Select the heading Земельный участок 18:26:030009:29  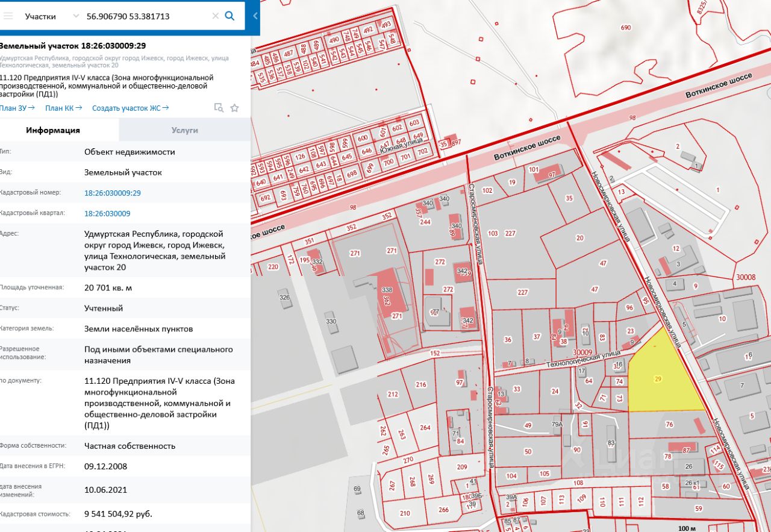(x=73, y=46)
